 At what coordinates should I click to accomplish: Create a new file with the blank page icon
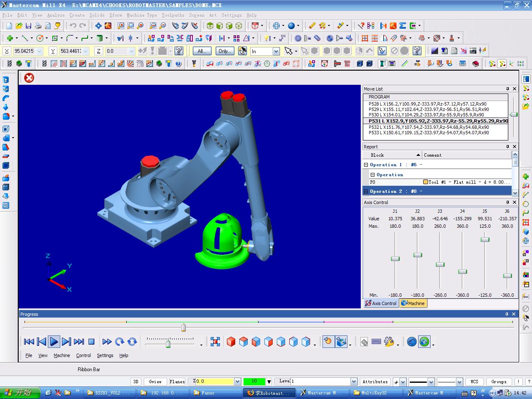(x=10, y=26)
